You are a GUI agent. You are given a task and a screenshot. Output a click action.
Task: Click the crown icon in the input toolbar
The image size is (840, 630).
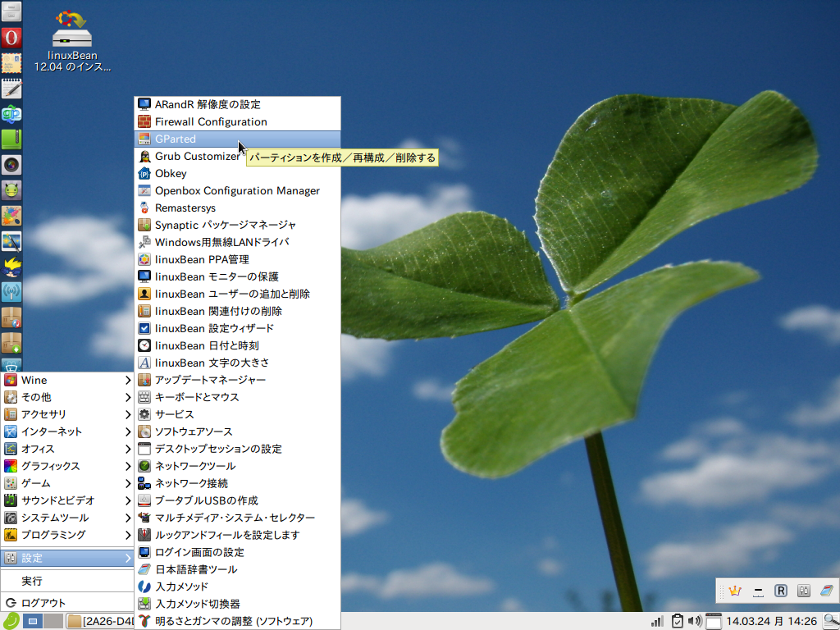click(734, 591)
